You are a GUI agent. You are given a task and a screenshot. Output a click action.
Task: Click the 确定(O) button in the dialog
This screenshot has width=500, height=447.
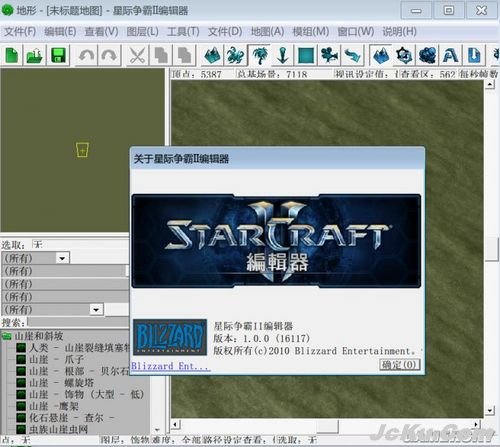[400, 365]
